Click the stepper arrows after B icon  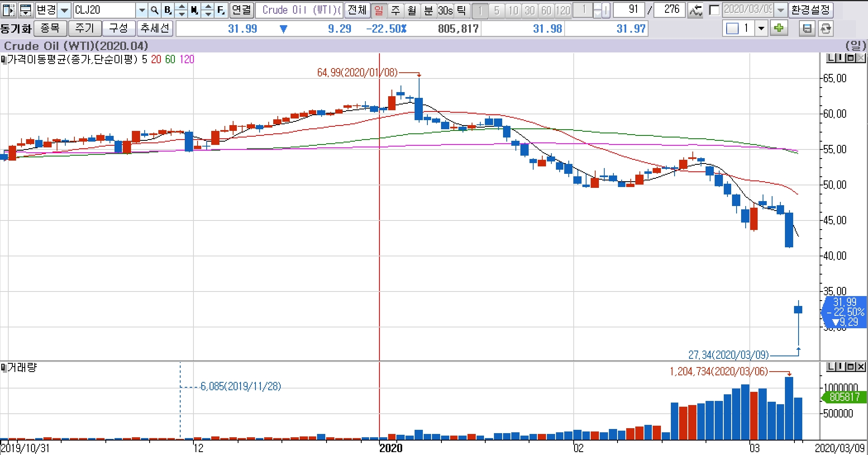(181, 10)
